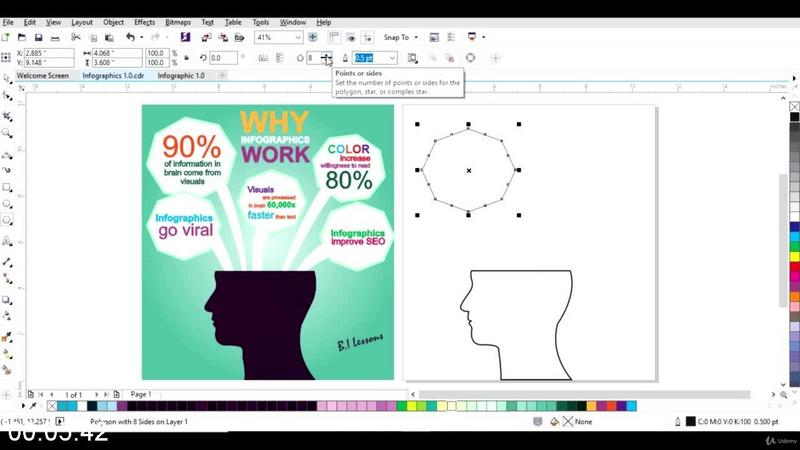Screen dimensions: 800x450
Task: Open the Bitmaps menu
Action: click(178, 22)
